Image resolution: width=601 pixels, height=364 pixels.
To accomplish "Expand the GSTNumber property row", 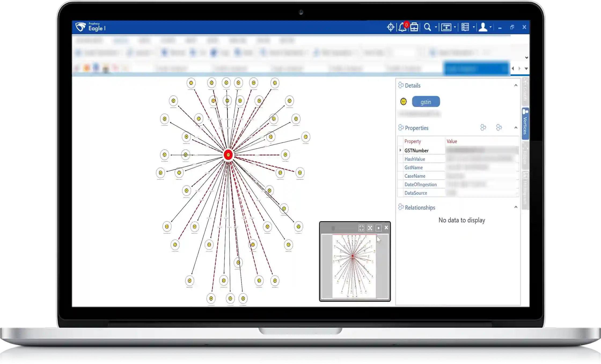I will pos(400,150).
